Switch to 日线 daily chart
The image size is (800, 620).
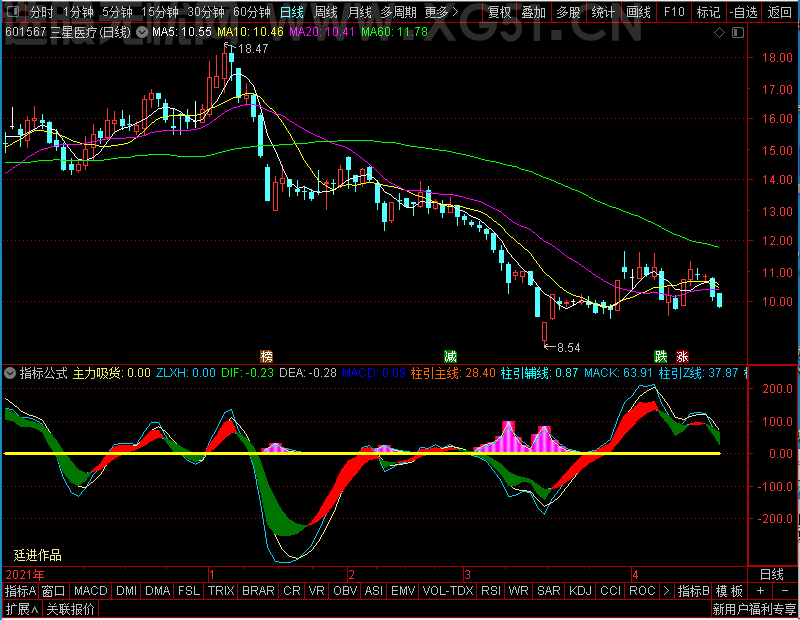pyautogui.click(x=292, y=12)
